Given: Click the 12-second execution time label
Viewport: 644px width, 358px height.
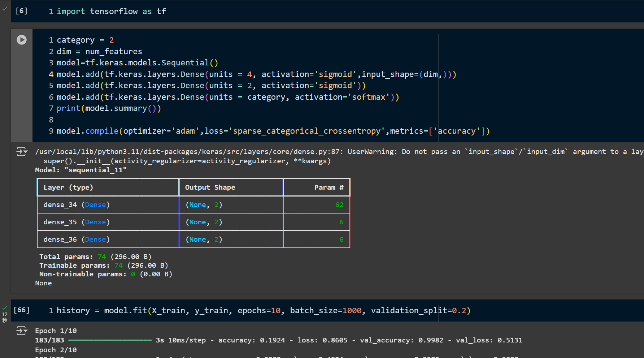Looking at the screenshot, I should click(5, 317).
